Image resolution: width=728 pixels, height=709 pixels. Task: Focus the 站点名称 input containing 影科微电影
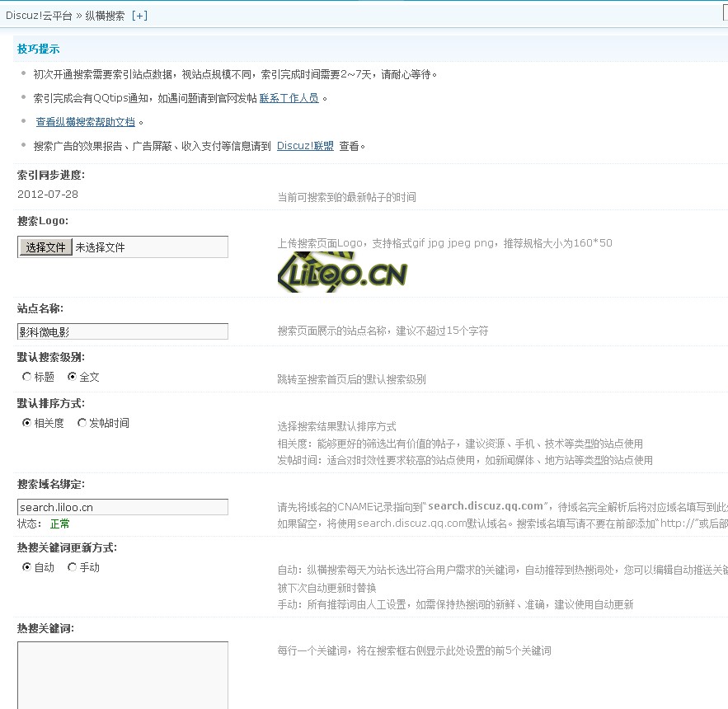[123, 331]
